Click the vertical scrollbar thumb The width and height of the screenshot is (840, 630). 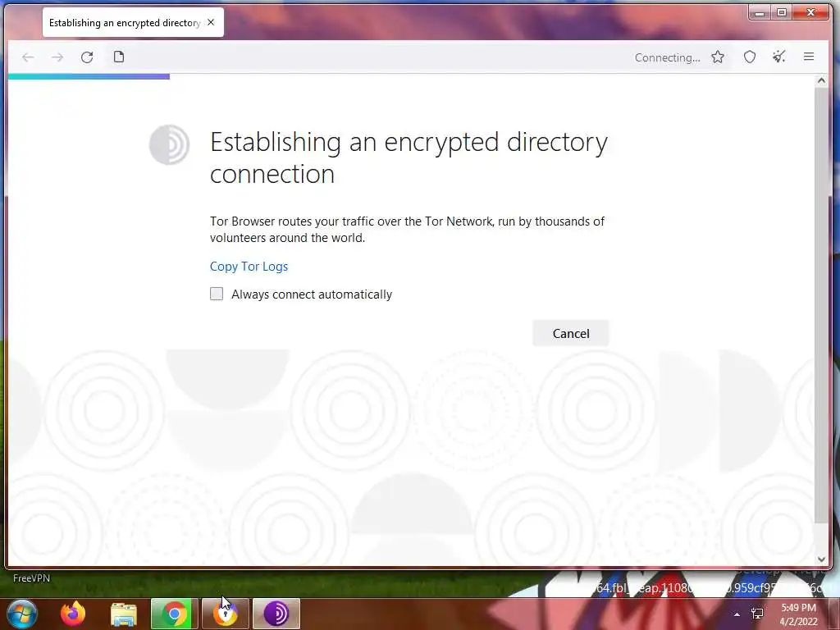[821, 305]
